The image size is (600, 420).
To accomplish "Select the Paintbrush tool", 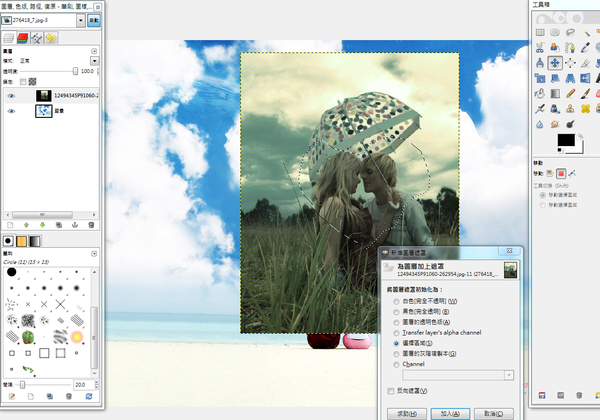I will coord(585,94).
